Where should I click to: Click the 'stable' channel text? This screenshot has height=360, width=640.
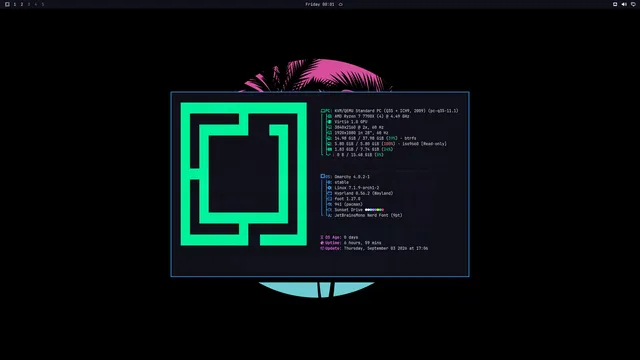click(x=342, y=182)
